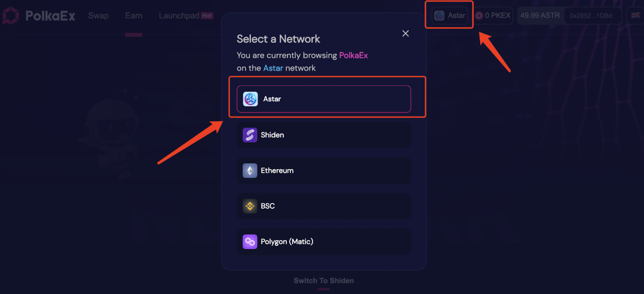Viewport: 644px width, 294px height.
Task: Close the Select a Network dialog
Action: 406,33
